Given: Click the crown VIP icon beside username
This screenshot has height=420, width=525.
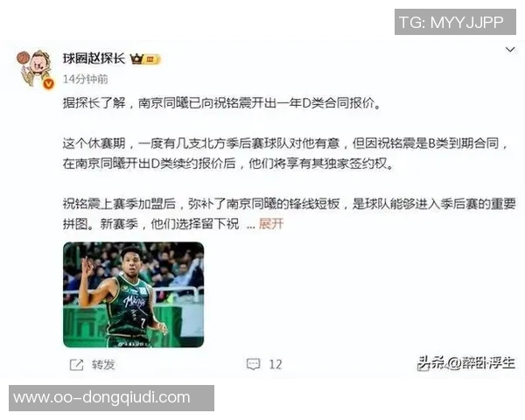Looking at the screenshot, I should 136,59.
